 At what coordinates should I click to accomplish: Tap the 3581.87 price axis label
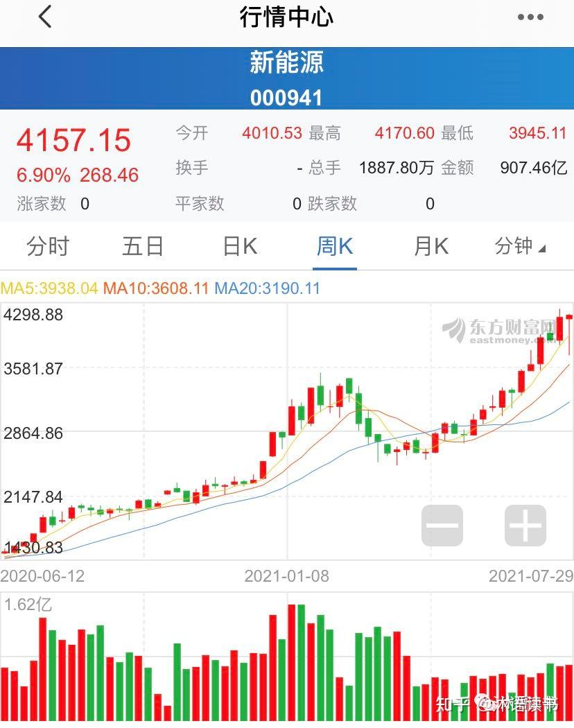33,369
